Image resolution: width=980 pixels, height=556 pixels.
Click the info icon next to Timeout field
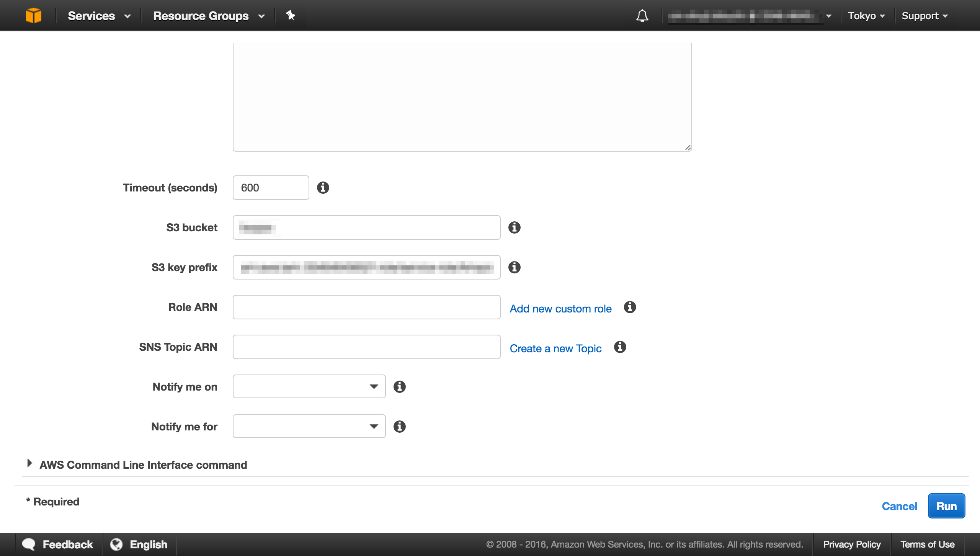point(323,187)
